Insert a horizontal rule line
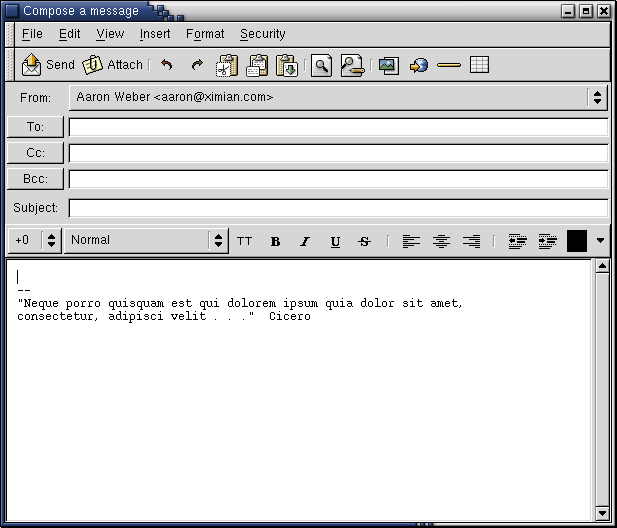Viewport: 617px width, 528px height. coord(449,65)
